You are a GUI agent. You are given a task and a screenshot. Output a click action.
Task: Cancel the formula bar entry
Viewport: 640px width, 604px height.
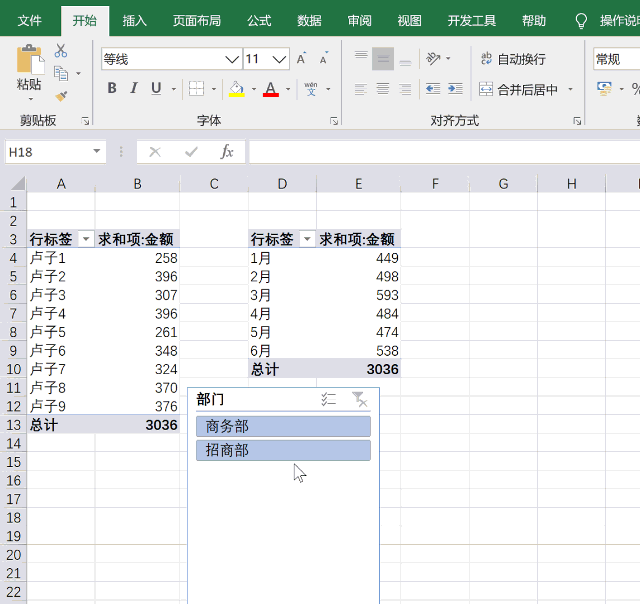coord(155,152)
